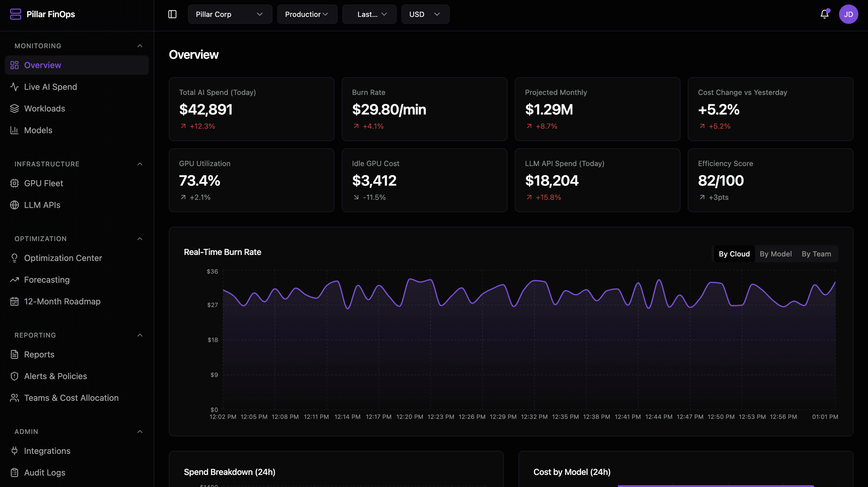
Task: Click the GPU Fleet chip icon
Action: tap(14, 183)
